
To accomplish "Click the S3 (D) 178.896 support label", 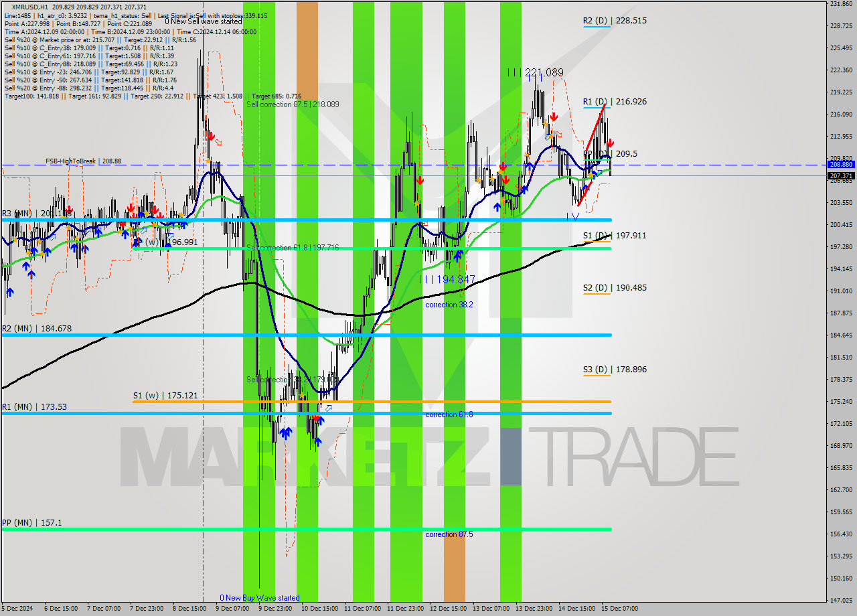I will coord(614,370).
